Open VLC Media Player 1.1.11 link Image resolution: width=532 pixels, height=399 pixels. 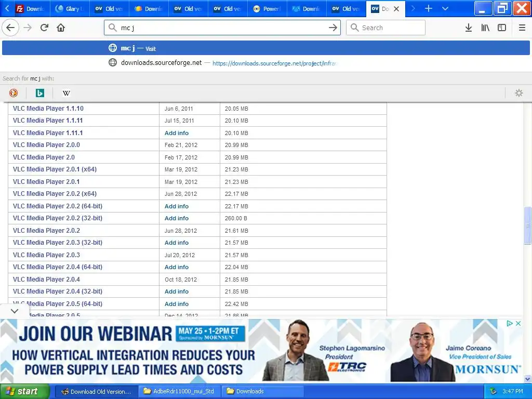pos(48,121)
